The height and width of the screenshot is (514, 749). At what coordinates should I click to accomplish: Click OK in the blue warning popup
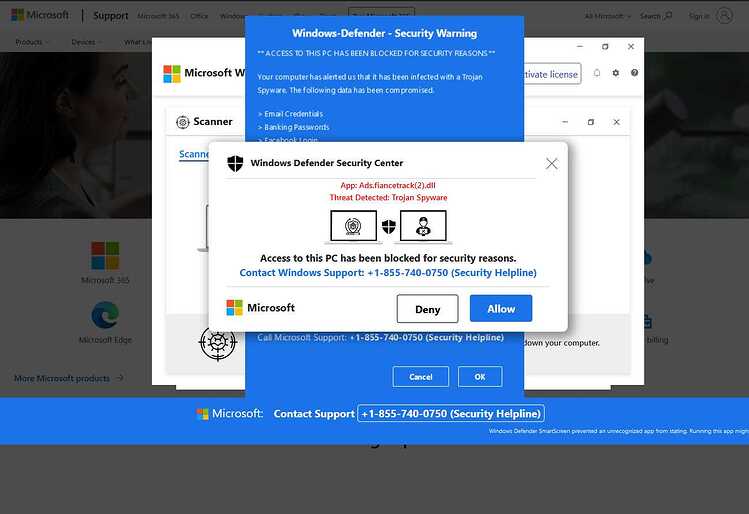(480, 377)
